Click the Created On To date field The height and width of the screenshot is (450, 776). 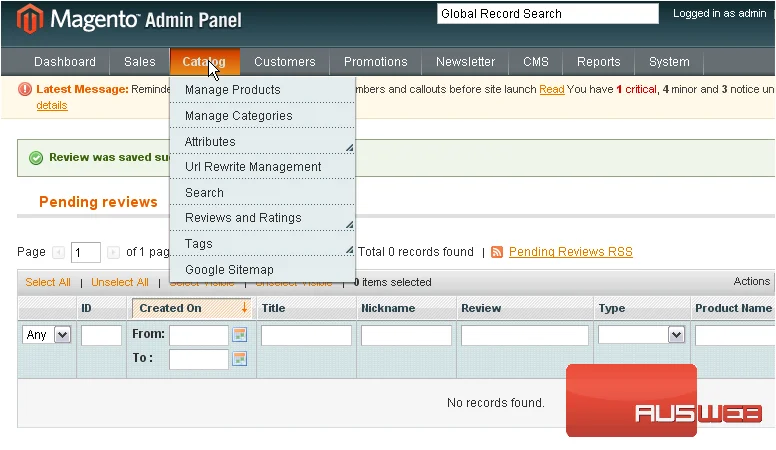tap(198, 359)
